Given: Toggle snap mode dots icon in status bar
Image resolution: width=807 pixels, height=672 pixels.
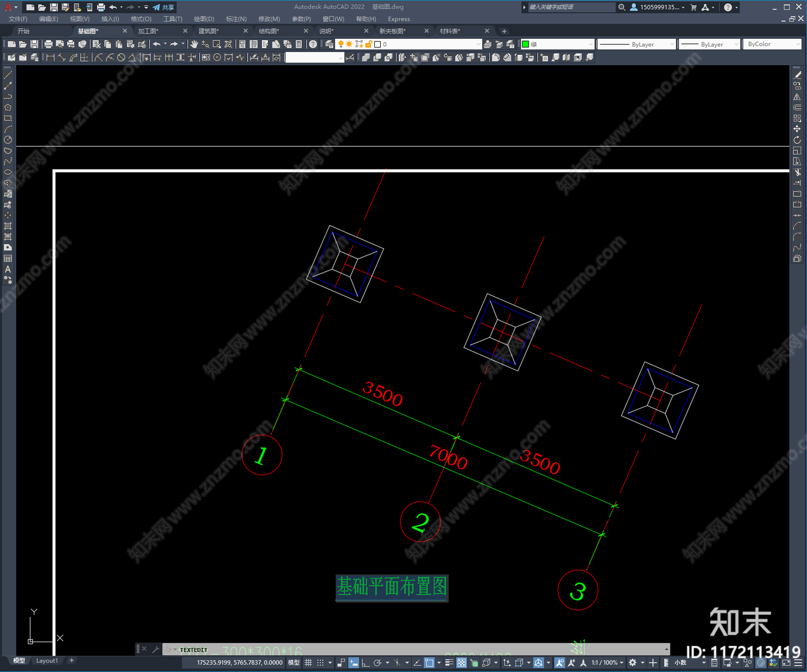Looking at the screenshot, I should coord(320,662).
